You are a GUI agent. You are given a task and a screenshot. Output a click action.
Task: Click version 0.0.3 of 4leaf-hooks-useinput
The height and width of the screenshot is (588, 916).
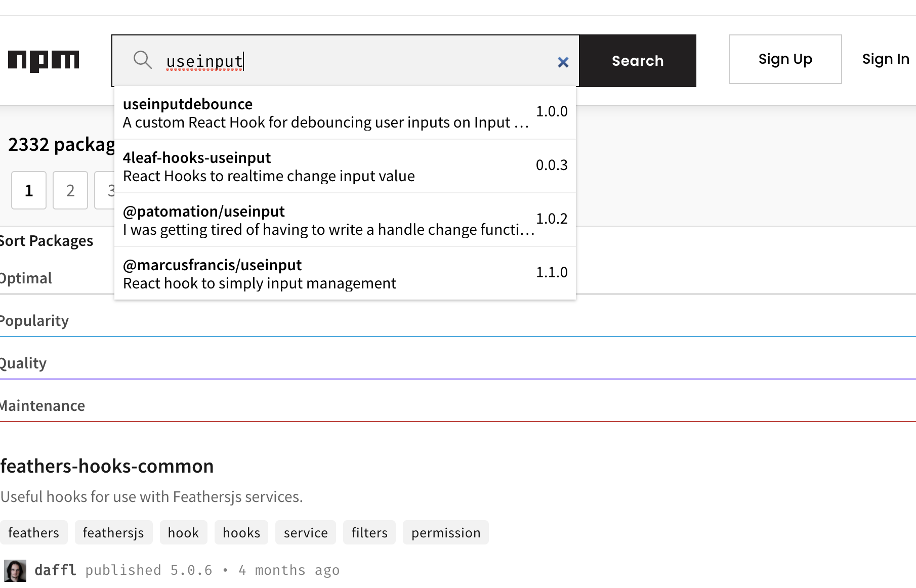[x=552, y=165]
